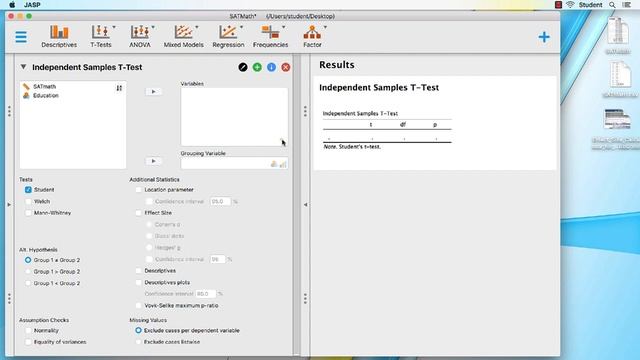Open the JASP menu in menu bar
This screenshot has height=360, width=640.
coord(32,5)
